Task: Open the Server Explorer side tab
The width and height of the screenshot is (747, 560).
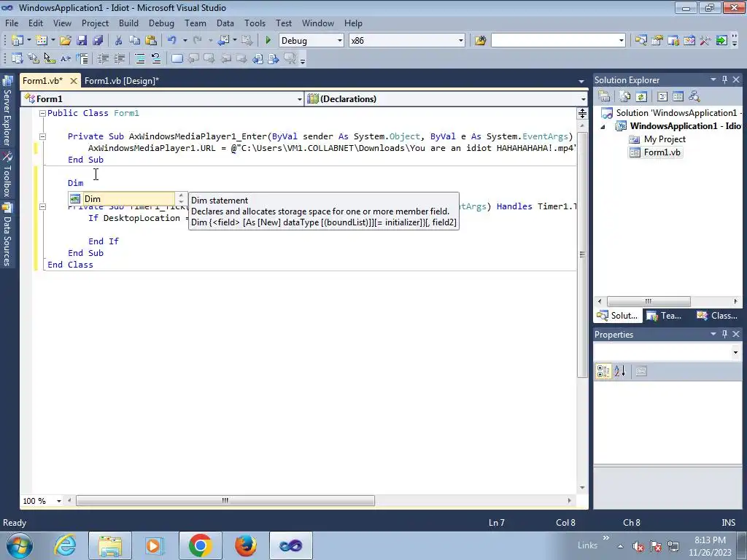Action: [x=7, y=112]
